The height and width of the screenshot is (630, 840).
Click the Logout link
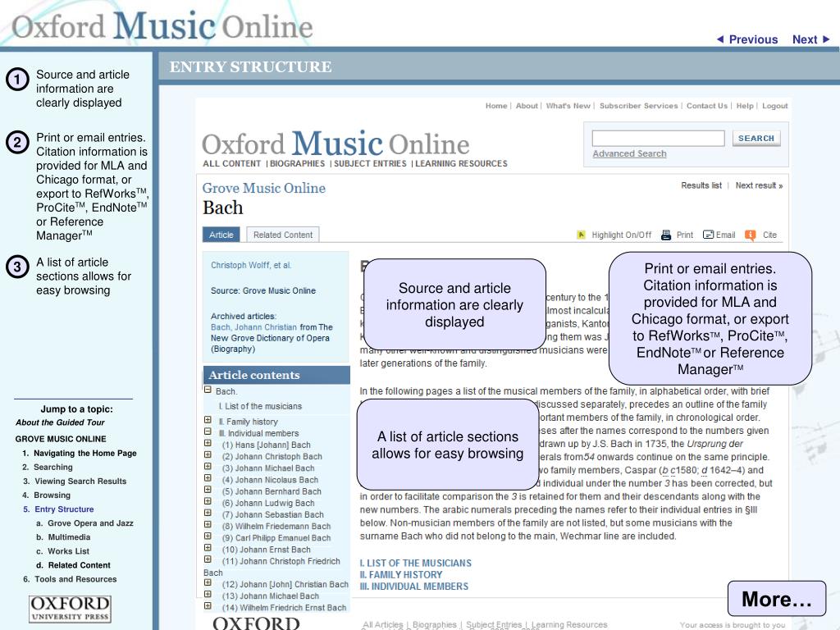(774, 106)
